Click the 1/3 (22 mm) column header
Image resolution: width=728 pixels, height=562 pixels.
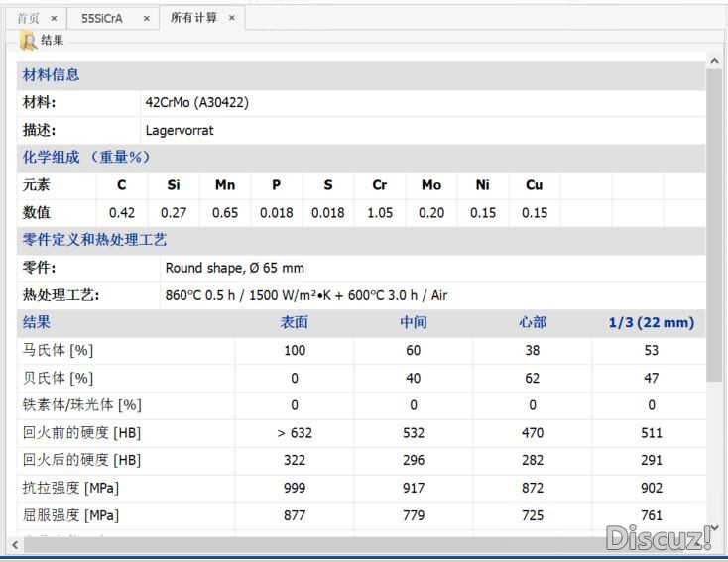(652, 322)
